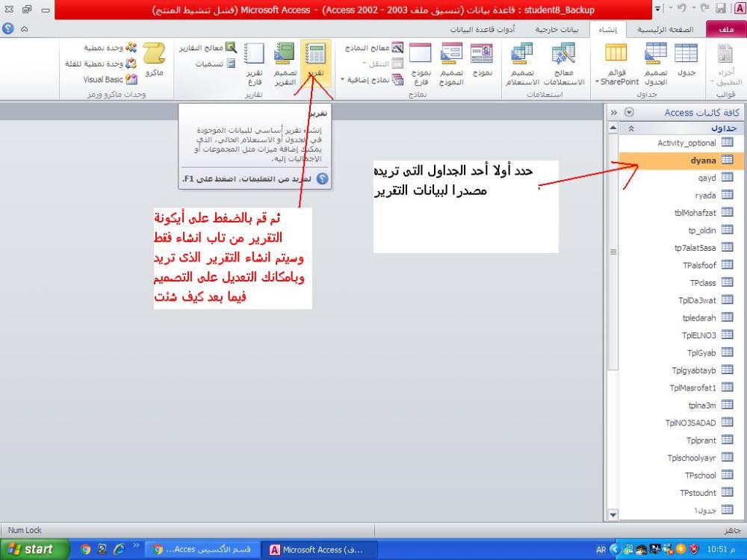Click the navigation pane scroll-down arrow
Screen dimensions: 747x560
point(613,514)
